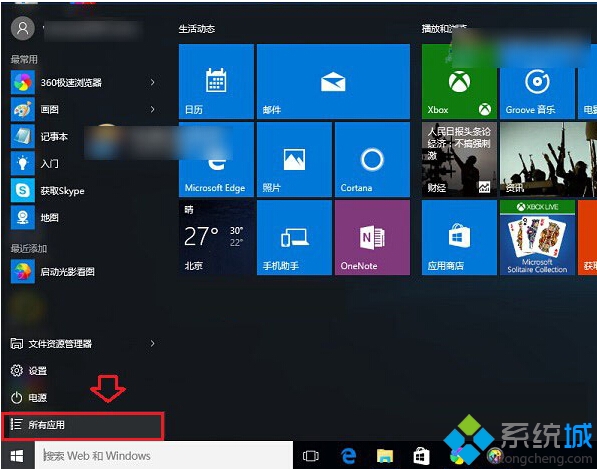This screenshot has width=597, height=469.
Task: Open the 入门 get started app
Action: [84, 163]
